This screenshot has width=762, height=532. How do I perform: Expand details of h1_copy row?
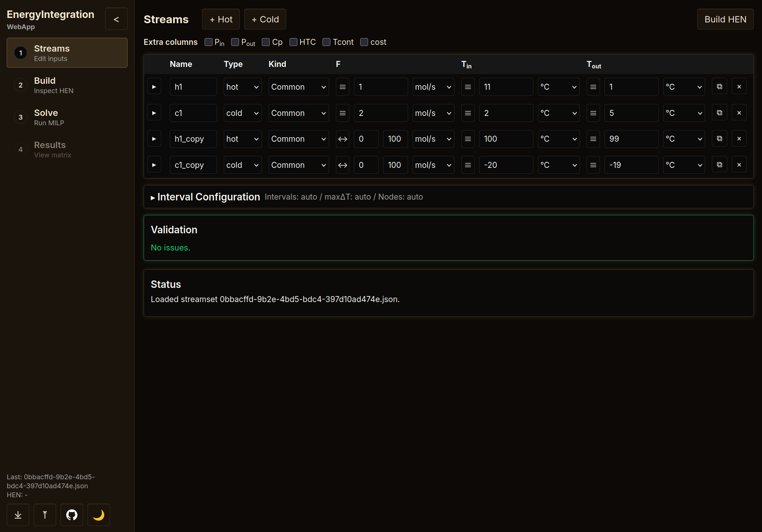click(154, 139)
